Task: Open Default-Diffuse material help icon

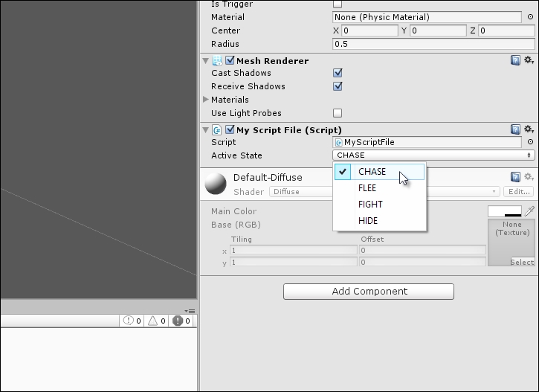Action: pos(515,177)
